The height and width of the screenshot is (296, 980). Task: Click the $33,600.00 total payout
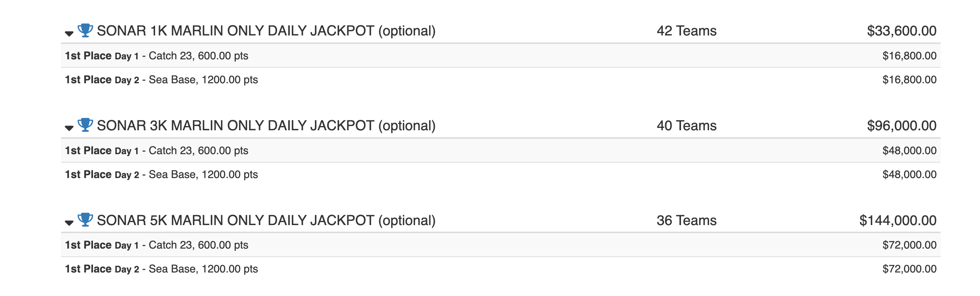coord(901,31)
